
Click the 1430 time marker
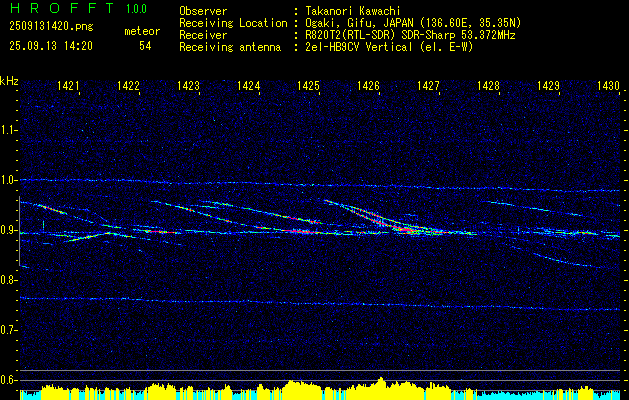click(x=609, y=85)
